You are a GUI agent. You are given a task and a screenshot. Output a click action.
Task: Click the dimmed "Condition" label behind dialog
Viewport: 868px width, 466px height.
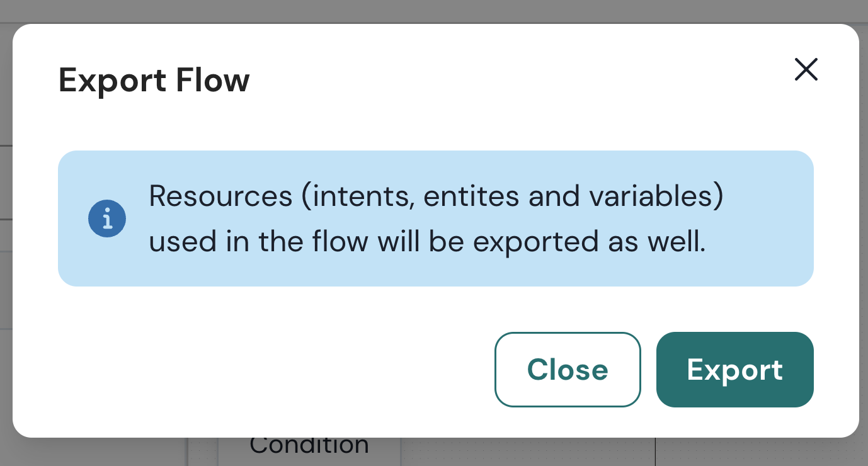(309, 446)
